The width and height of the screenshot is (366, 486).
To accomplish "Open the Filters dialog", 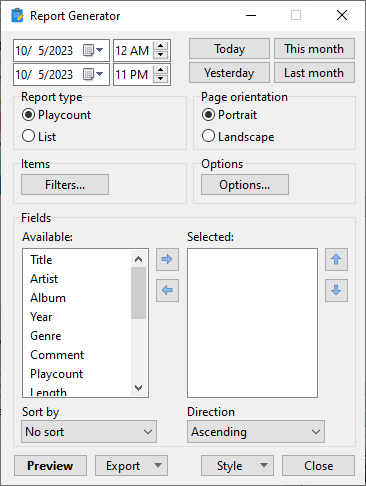I will [x=65, y=185].
